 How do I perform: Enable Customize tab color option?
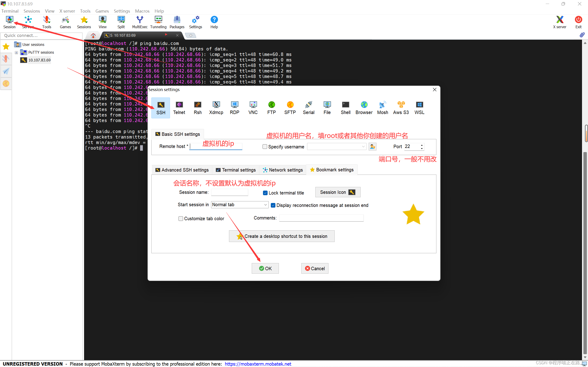click(181, 218)
